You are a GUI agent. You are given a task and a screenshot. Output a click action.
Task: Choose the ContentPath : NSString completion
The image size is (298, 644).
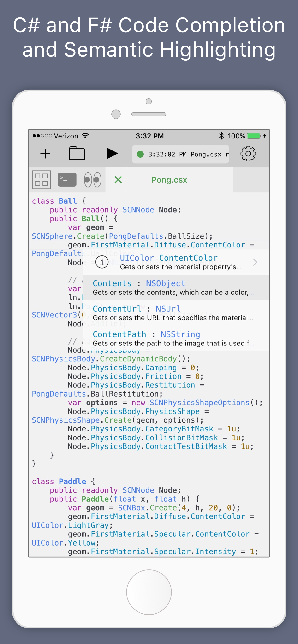176,339
